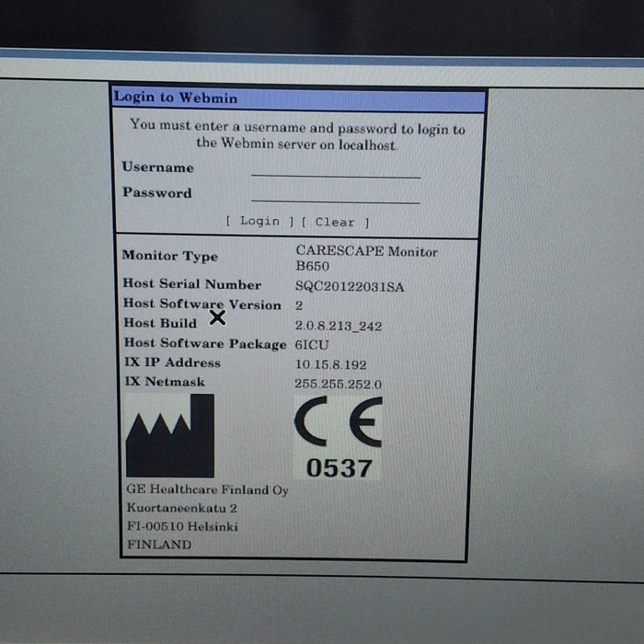644x644 pixels.
Task: Click host build value 2.0.8.213_242
Action: tap(339, 325)
